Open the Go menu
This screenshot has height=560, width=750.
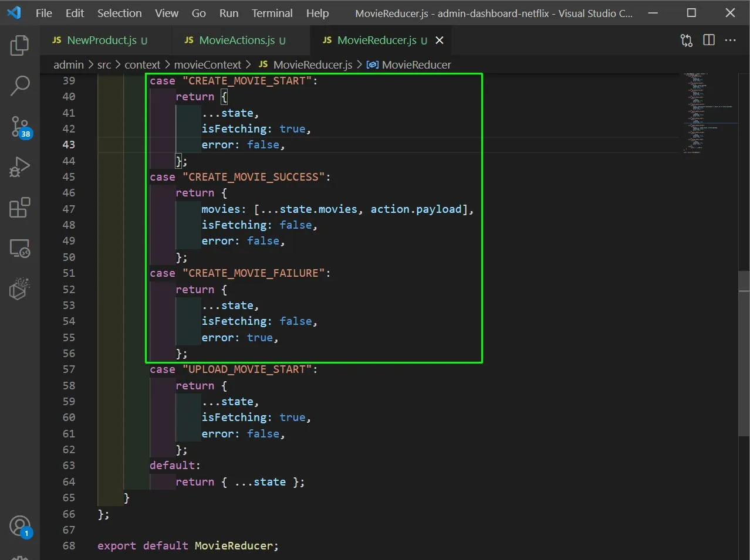click(199, 13)
